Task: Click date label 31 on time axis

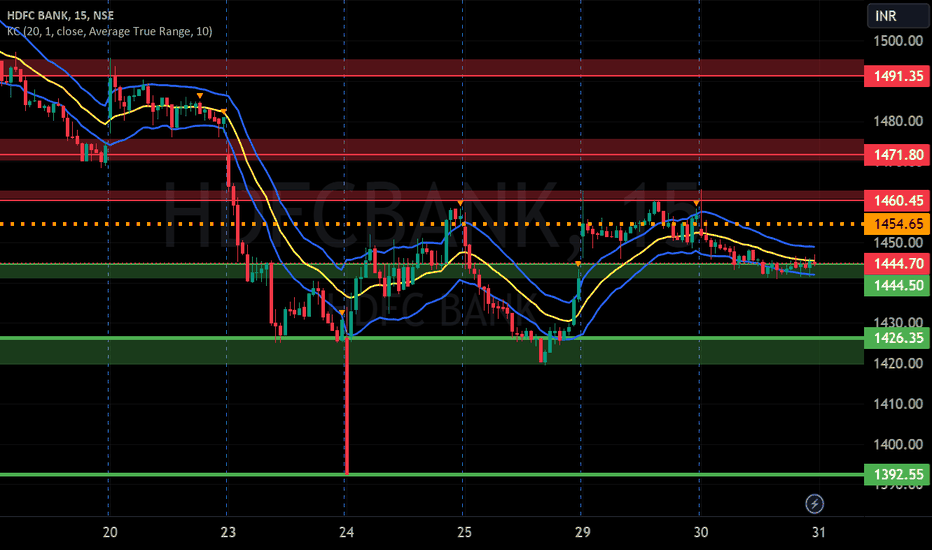Action: pyautogui.click(x=818, y=532)
